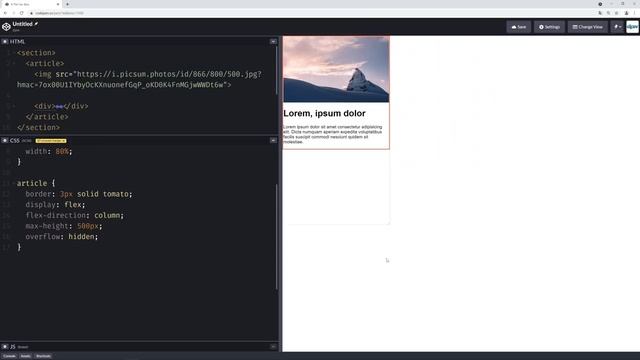
Task: Expand the CSS editor dropdown arrow
Action: click(x=273, y=140)
